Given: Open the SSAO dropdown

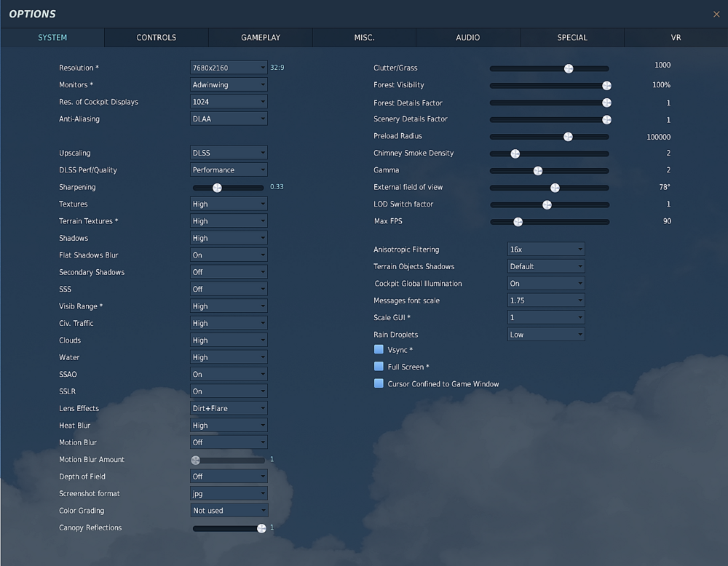Looking at the screenshot, I should point(229,374).
